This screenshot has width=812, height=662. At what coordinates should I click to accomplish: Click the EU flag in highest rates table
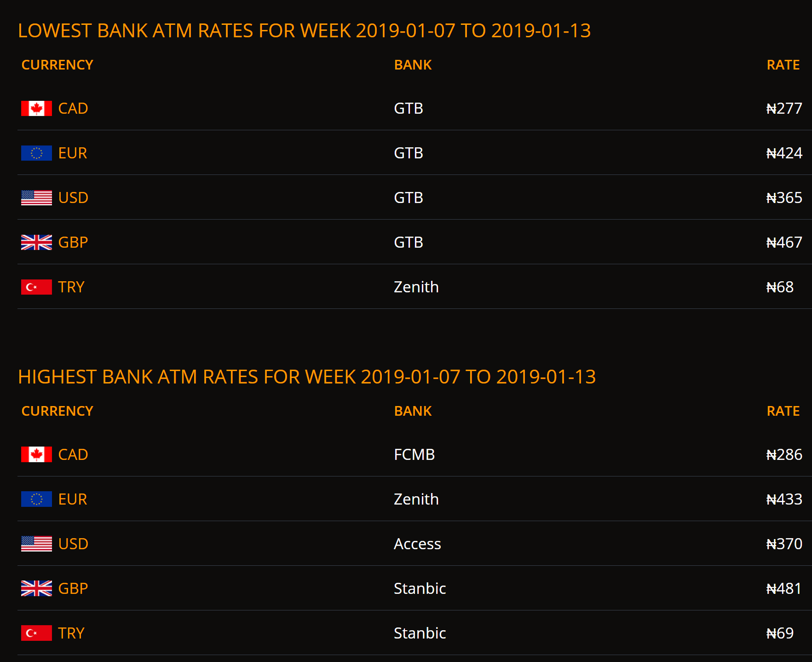[36, 499]
